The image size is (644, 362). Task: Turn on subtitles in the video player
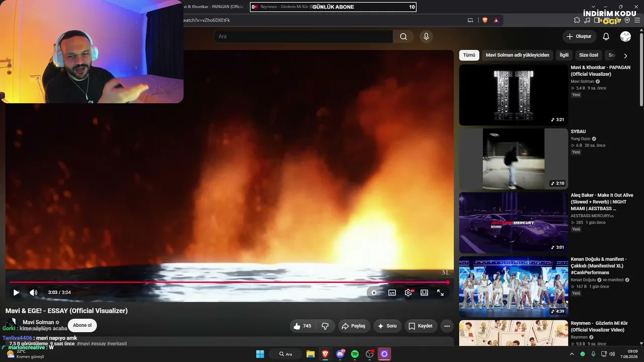(x=392, y=293)
